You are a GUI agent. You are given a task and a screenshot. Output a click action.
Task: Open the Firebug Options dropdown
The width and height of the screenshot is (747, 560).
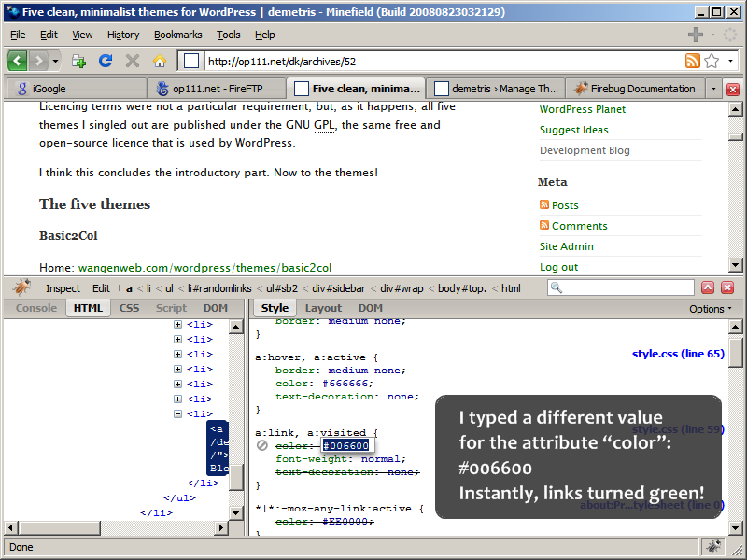pyautogui.click(x=710, y=309)
